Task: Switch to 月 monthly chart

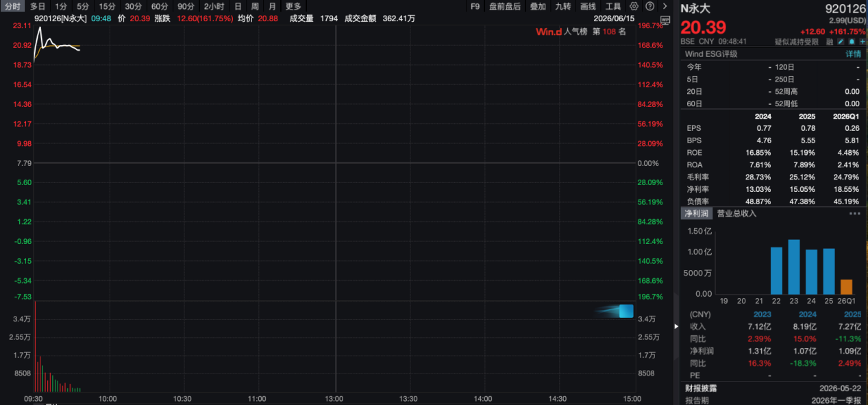Action: (273, 6)
